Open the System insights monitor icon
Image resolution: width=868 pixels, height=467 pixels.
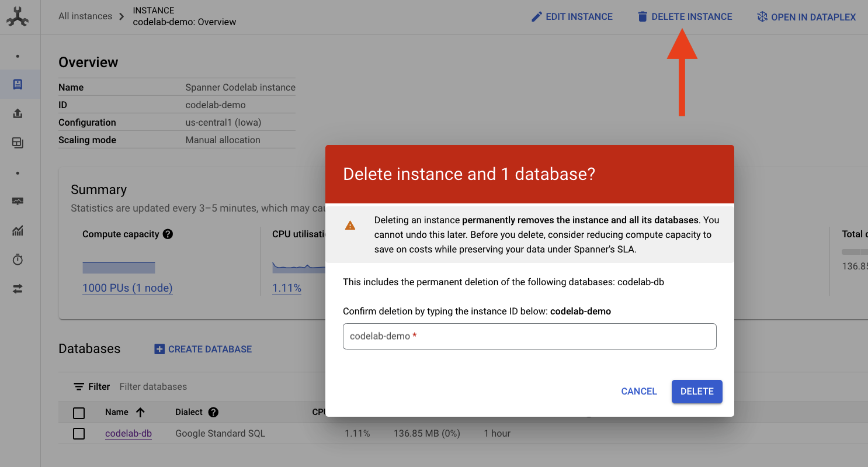pyautogui.click(x=18, y=202)
